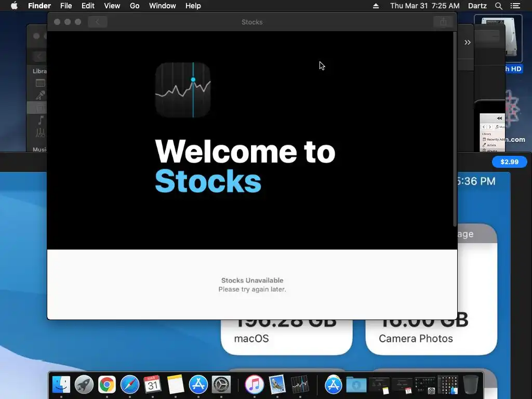The width and height of the screenshot is (532, 399).
Task: Open Finder from the Dock
Action: (61, 384)
